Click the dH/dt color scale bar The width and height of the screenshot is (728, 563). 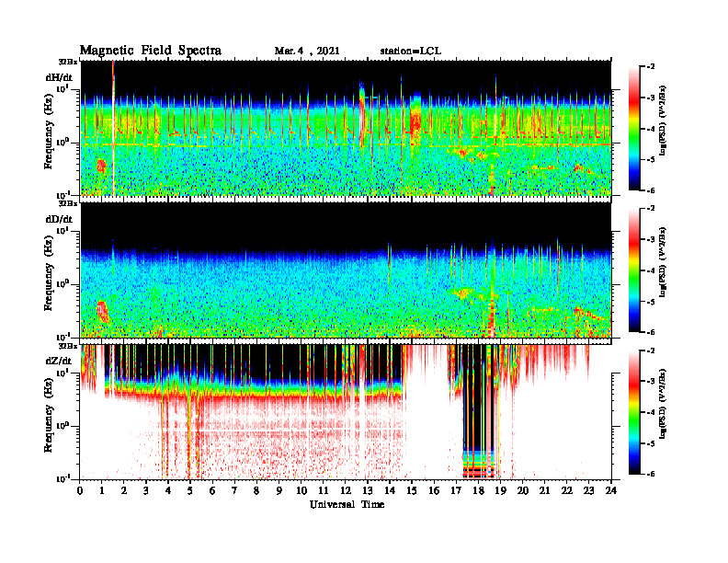634,129
